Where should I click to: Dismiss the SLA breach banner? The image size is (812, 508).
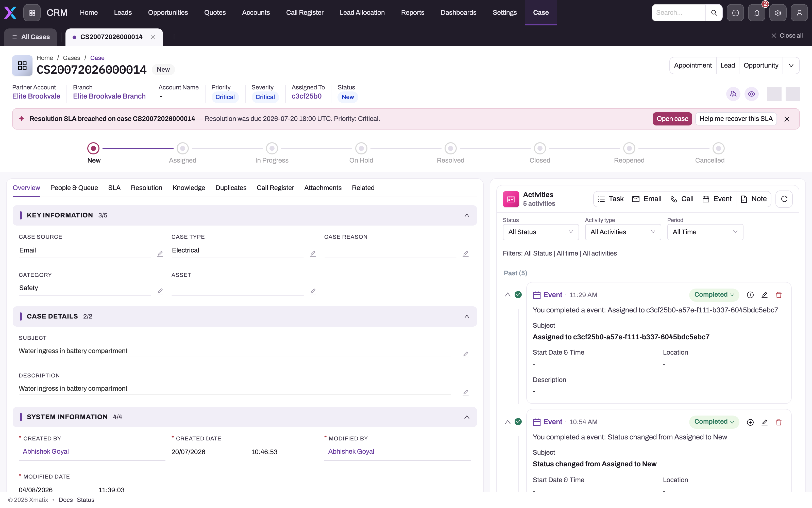[x=787, y=119]
